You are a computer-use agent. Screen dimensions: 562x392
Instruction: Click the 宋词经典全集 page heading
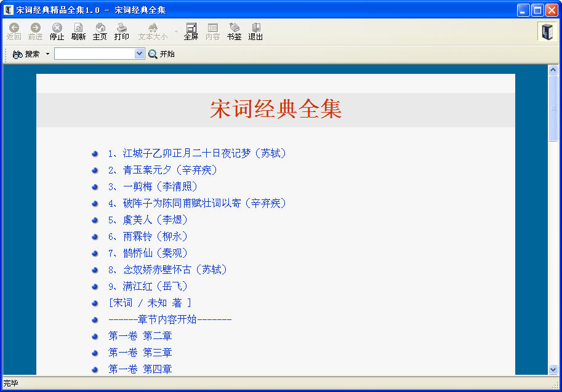tap(276, 109)
